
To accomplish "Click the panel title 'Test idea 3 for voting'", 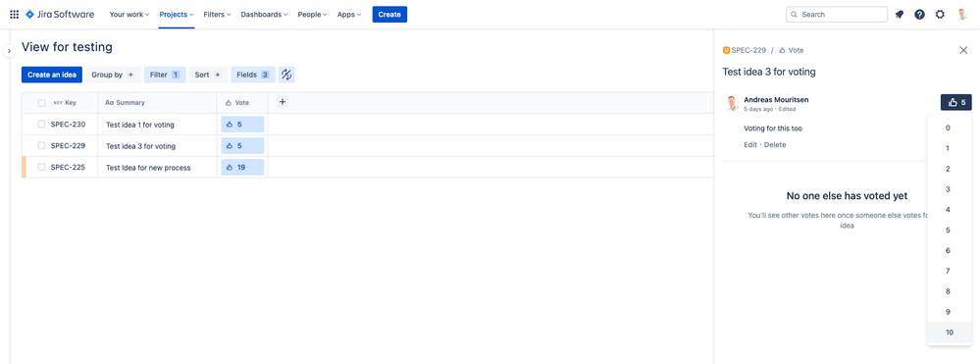I will point(769,72).
